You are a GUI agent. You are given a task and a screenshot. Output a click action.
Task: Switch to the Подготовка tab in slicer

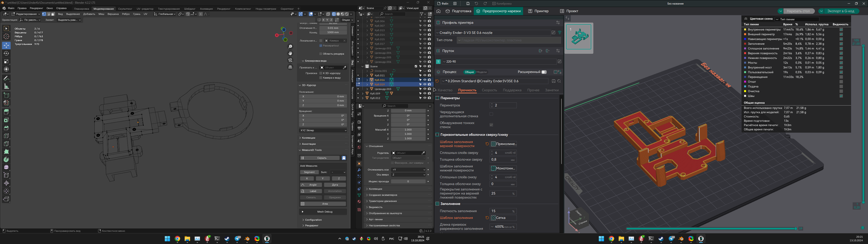(458, 11)
